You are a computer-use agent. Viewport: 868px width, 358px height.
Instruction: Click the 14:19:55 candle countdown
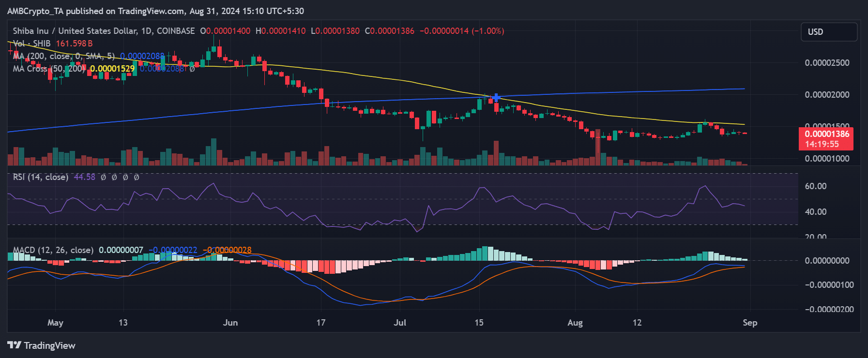(822, 144)
